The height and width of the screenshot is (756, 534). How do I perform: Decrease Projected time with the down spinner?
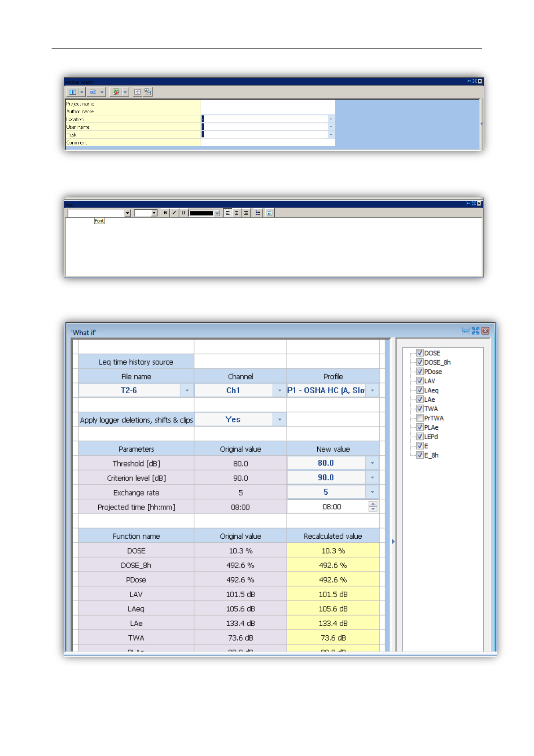(373, 510)
